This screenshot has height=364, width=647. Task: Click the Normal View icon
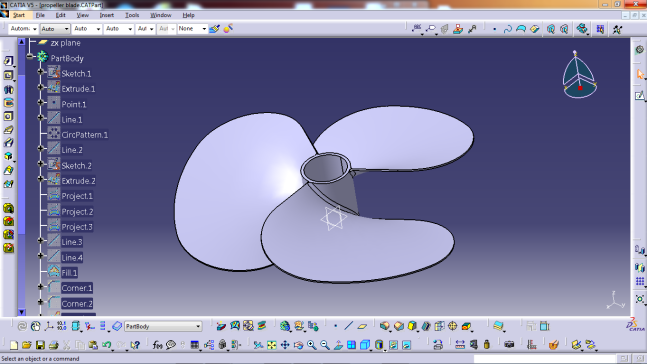(338, 345)
